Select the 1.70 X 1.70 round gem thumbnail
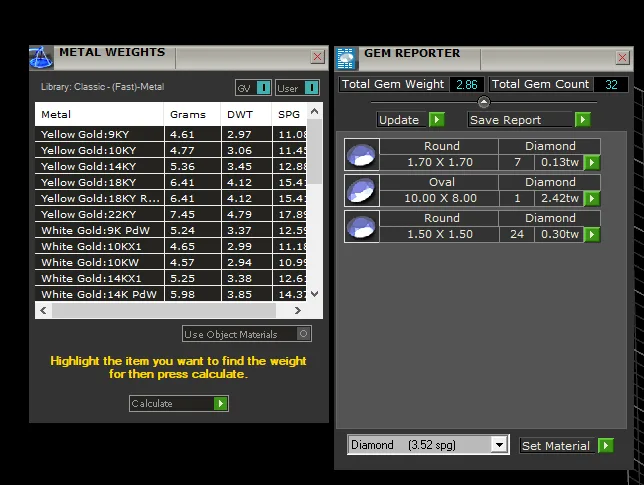This screenshot has width=644, height=485. [361, 154]
